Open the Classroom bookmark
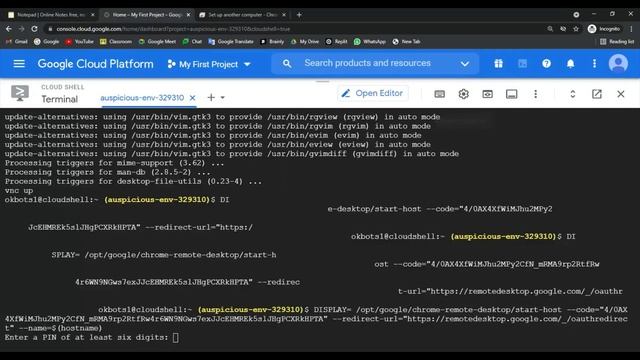Image resolution: width=640 pixels, height=360 pixels. click(x=116, y=42)
